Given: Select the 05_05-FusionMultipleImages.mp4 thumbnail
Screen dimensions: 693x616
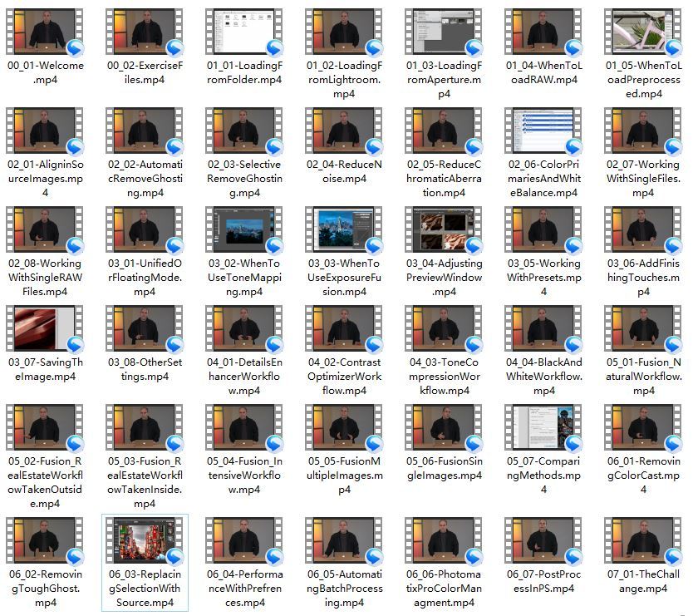Looking at the screenshot, I should pyautogui.click(x=344, y=428).
